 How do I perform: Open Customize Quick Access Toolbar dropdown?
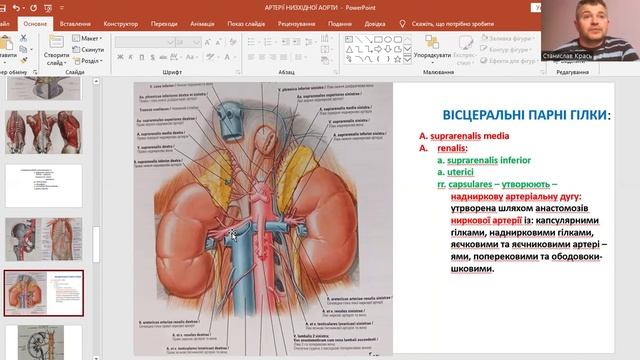[x=62, y=8]
